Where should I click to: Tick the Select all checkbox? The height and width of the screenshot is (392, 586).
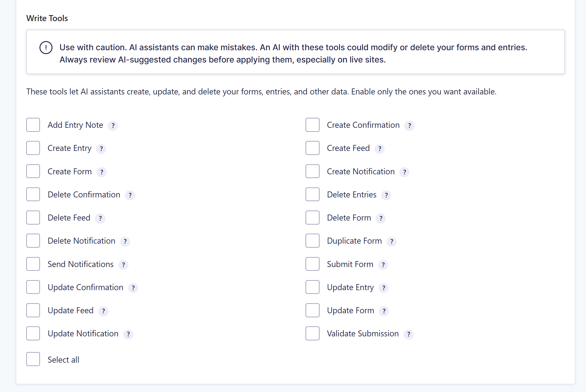(33, 359)
